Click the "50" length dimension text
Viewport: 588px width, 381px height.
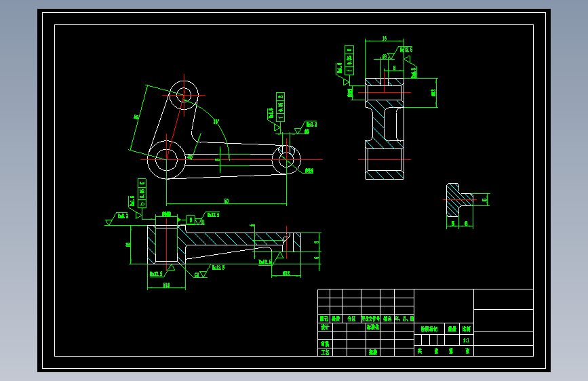point(227,201)
